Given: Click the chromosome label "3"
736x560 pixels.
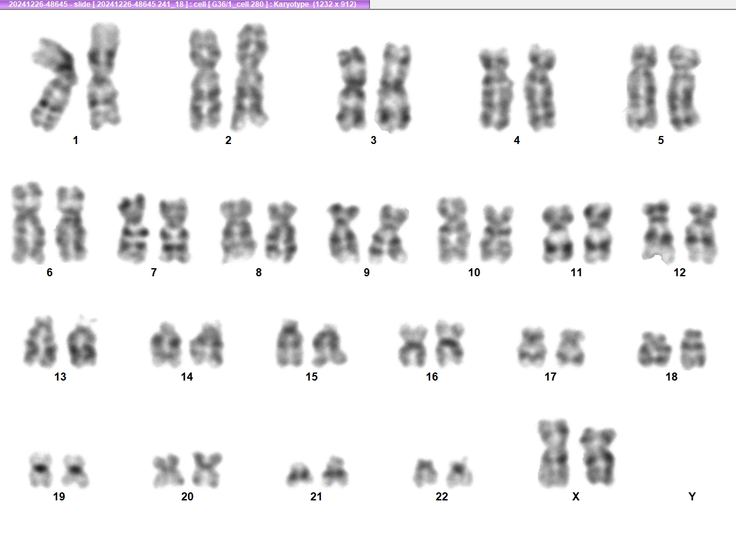Looking at the screenshot, I should click(374, 140).
